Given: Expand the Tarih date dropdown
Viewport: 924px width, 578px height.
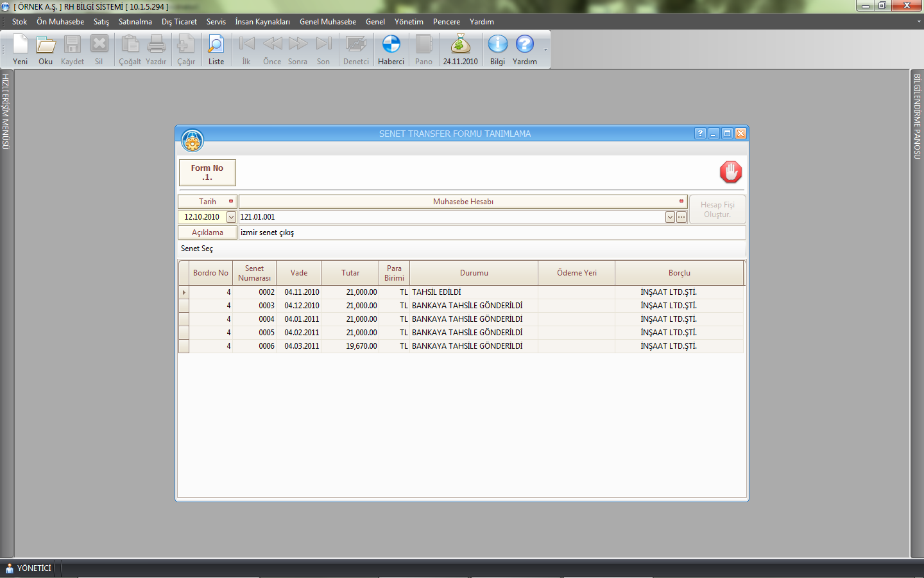Looking at the screenshot, I should coord(231,217).
